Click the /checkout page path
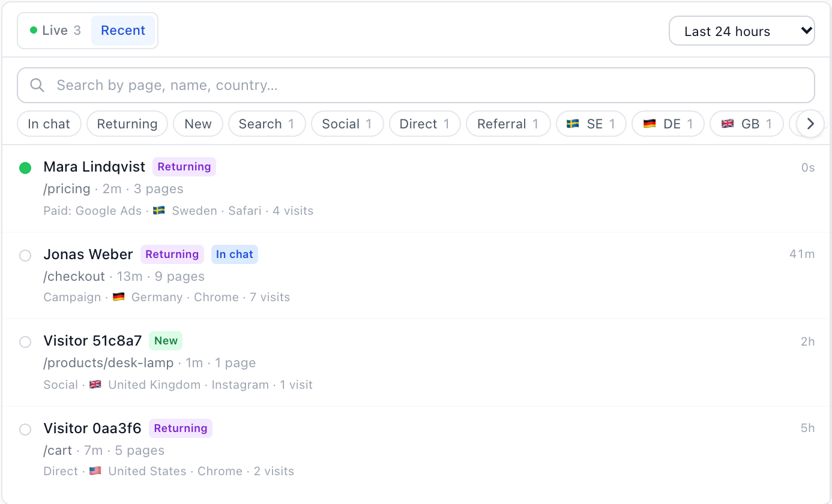Viewport: 832px width, 504px height. click(74, 277)
